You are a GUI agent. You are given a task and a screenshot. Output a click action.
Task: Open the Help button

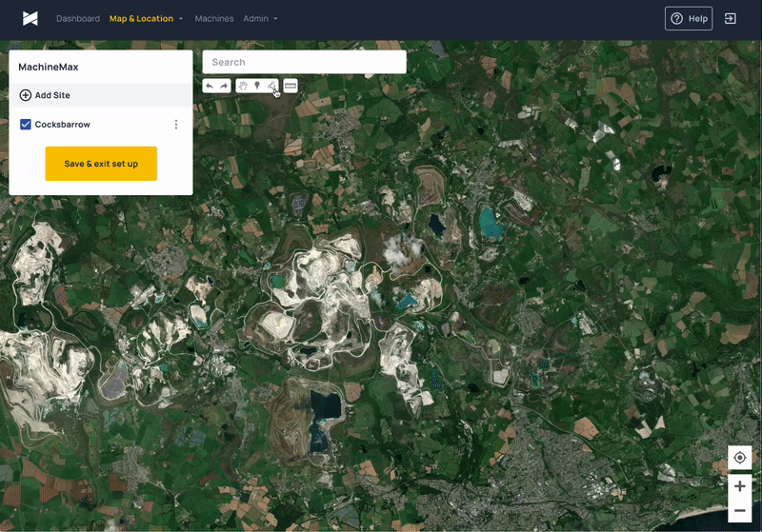pyautogui.click(x=689, y=18)
